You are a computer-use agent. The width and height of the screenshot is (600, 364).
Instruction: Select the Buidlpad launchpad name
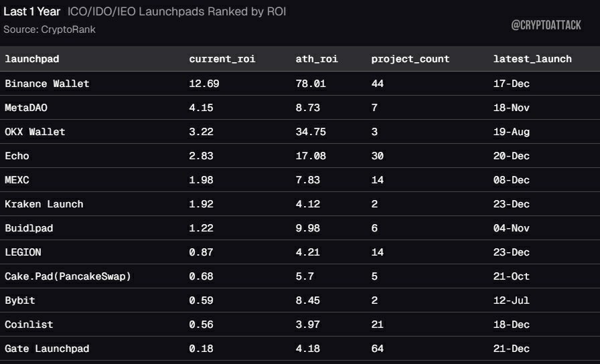(29, 228)
